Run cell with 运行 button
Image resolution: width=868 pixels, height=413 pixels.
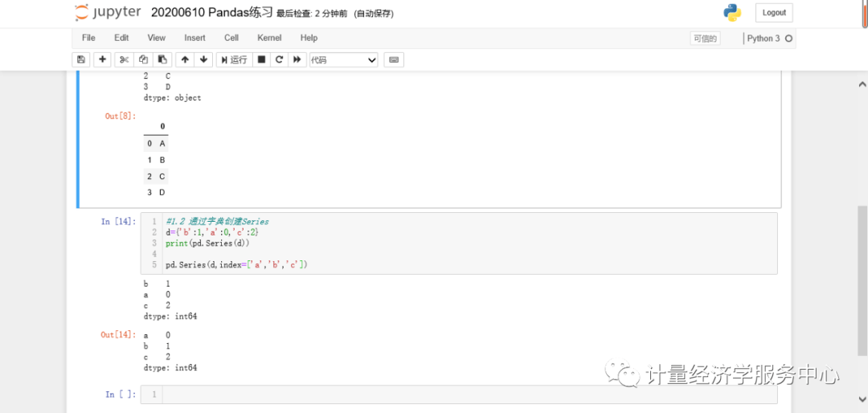tap(234, 59)
